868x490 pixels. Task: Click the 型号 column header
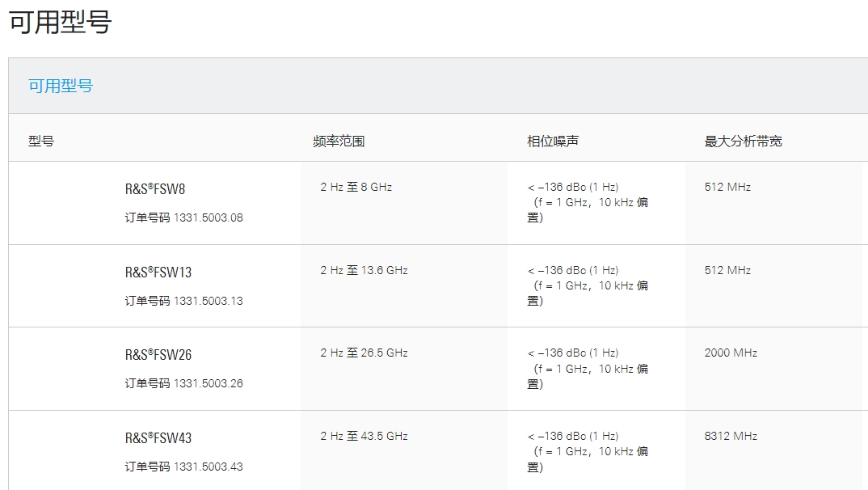pos(41,142)
